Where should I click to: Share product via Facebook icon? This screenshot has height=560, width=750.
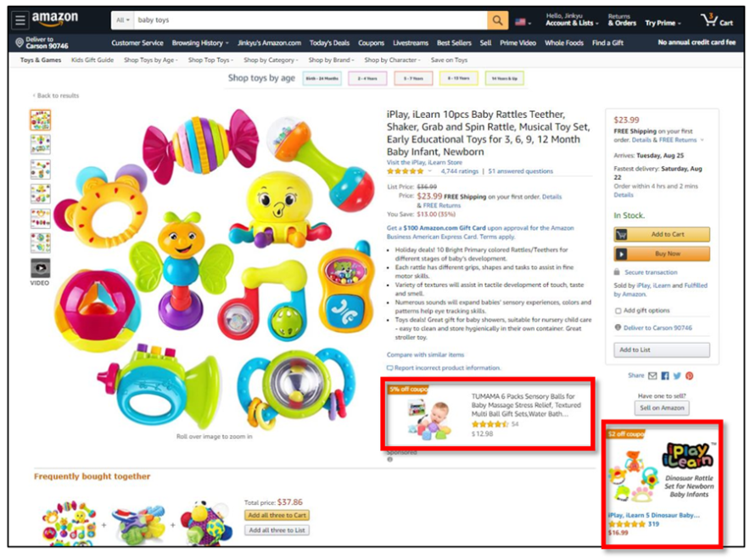point(665,376)
